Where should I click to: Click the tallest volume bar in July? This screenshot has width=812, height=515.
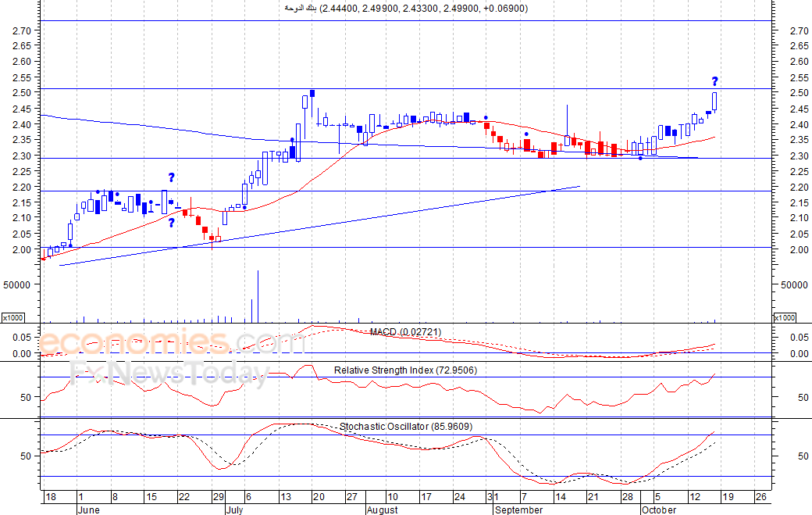pos(258,296)
